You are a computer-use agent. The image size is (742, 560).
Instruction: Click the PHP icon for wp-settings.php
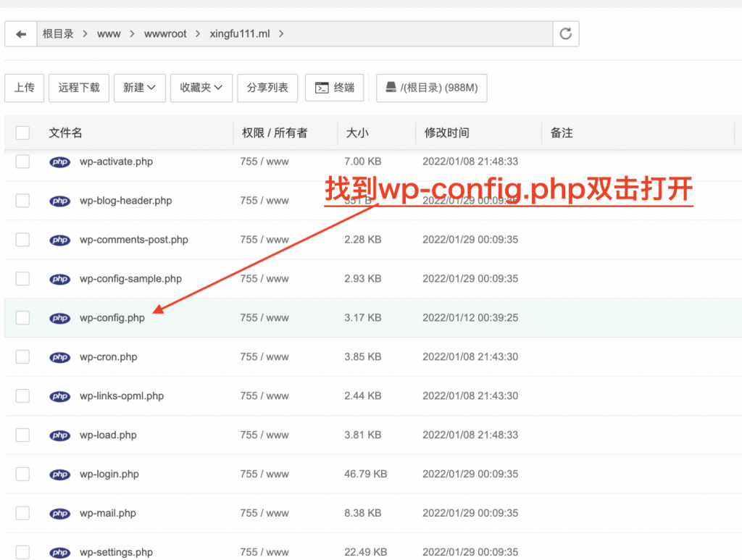[x=59, y=552]
